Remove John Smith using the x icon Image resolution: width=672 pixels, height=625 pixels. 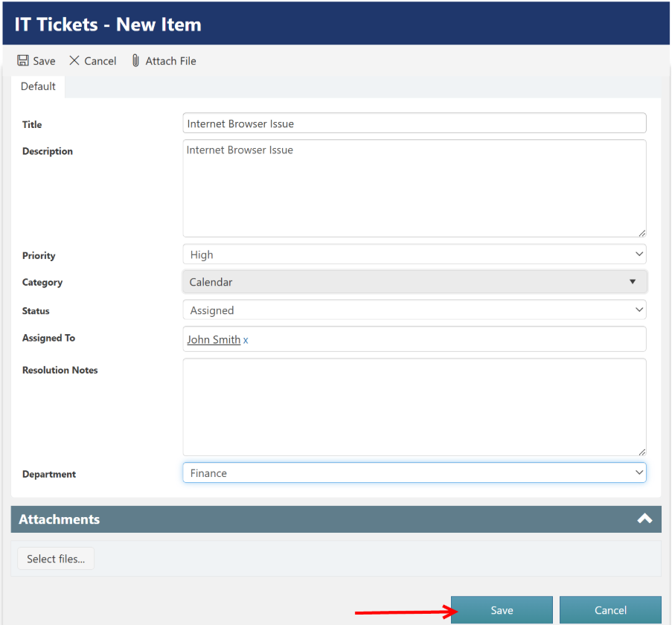(246, 340)
